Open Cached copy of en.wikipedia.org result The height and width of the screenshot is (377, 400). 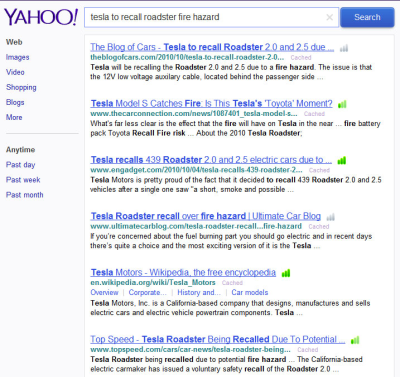232,283
